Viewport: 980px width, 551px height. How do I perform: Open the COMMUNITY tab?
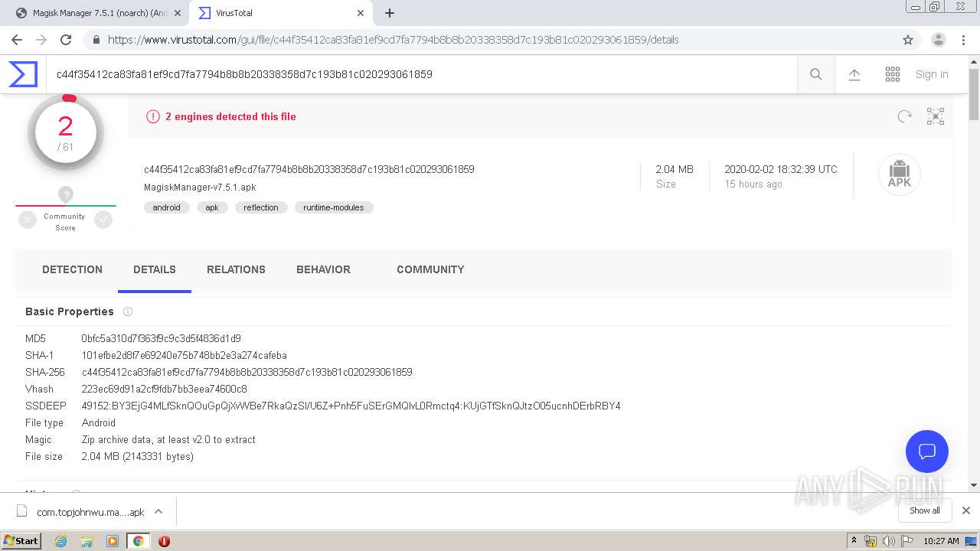coord(430,269)
